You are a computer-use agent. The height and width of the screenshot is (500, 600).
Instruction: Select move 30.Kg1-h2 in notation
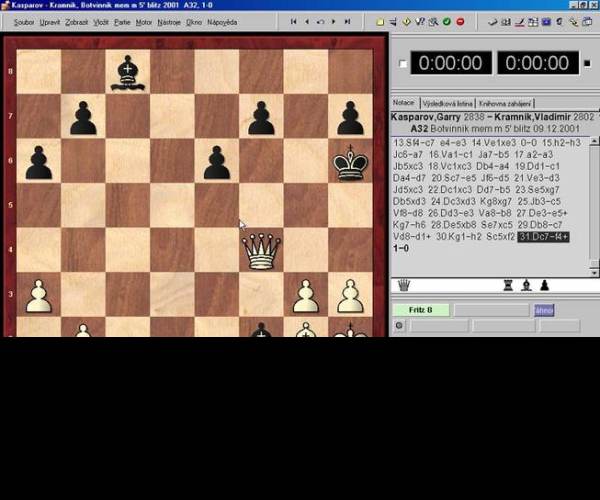458,237
